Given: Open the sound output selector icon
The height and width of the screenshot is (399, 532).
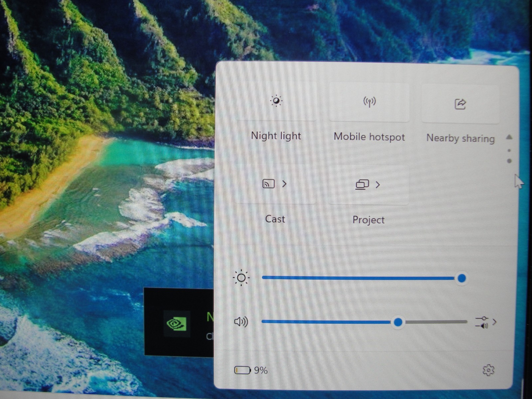Looking at the screenshot, I should (x=482, y=322).
